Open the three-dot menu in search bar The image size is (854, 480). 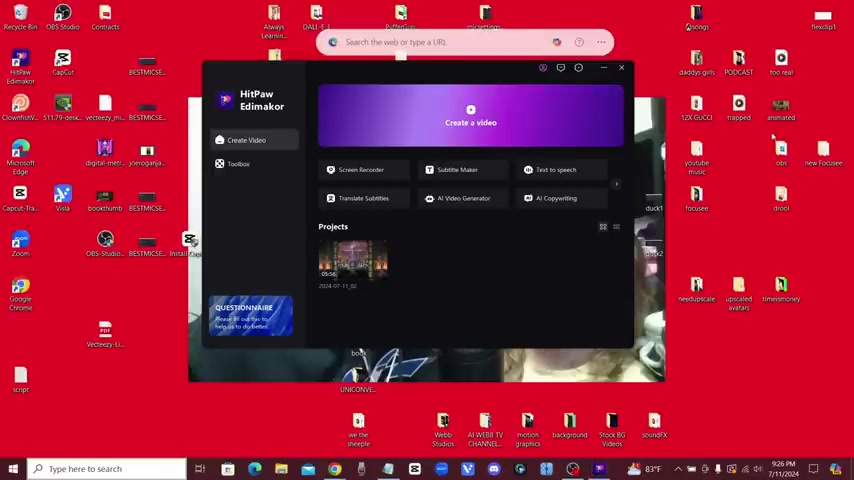601,42
